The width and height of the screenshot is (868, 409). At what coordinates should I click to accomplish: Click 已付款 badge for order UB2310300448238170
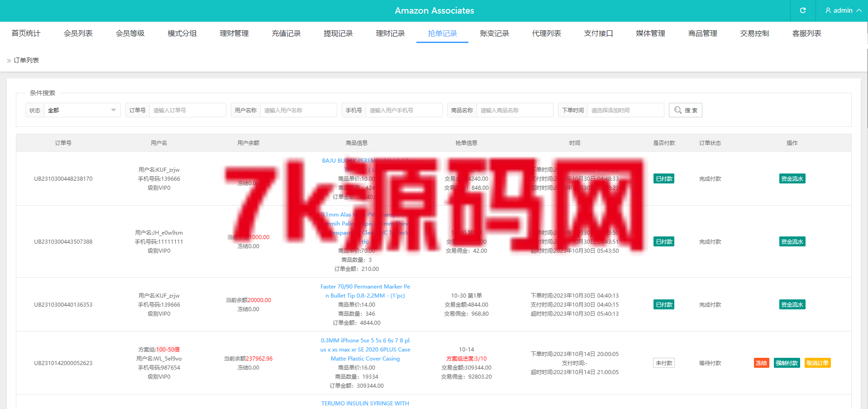point(664,178)
